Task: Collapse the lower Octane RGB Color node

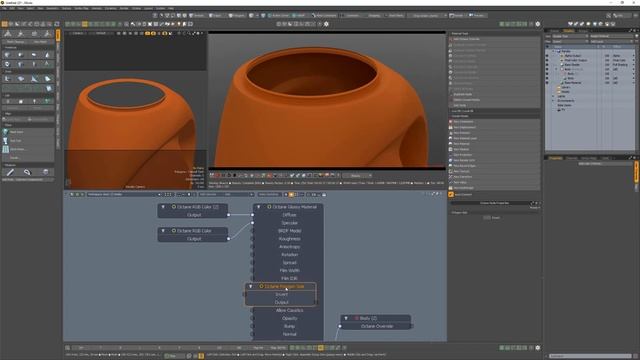Action: pyautogui.click(x=163, y=231)
